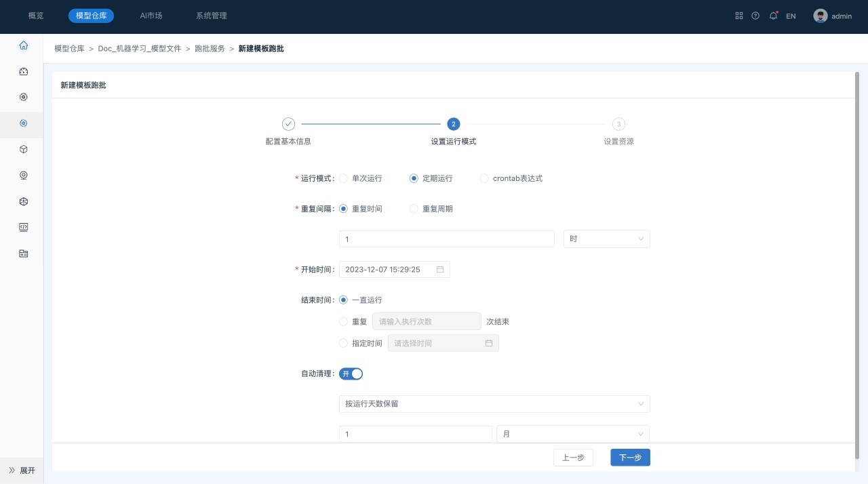Select the 单次运行 radio option
The height and width of the screenshot is (484, 868).
click(x=344, y=178)
